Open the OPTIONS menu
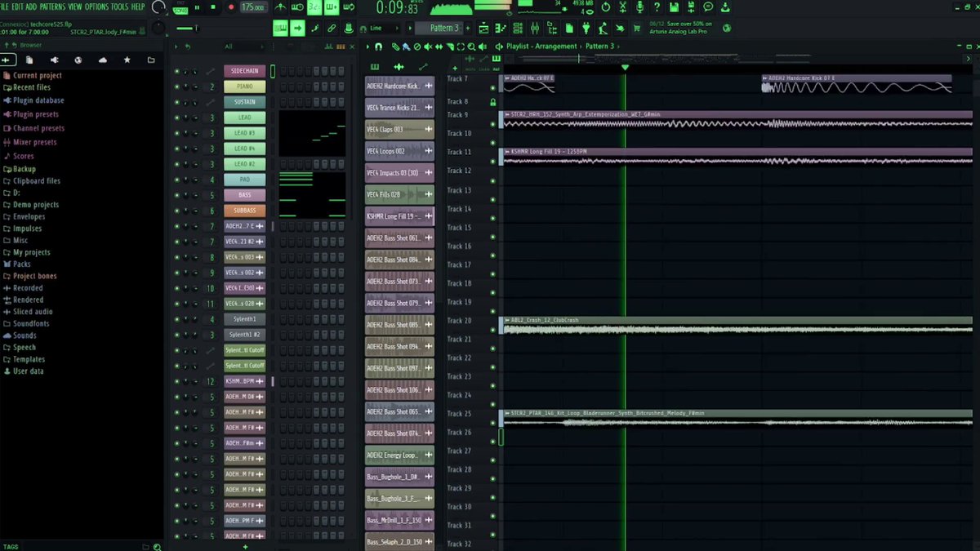980x551 pixels. pos(97,7)
